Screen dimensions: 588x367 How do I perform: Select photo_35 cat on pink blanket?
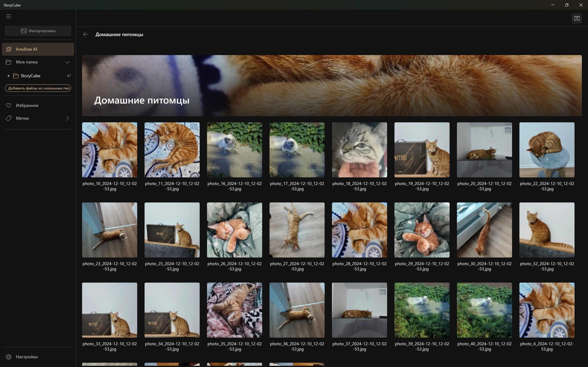tap(235, 310)
